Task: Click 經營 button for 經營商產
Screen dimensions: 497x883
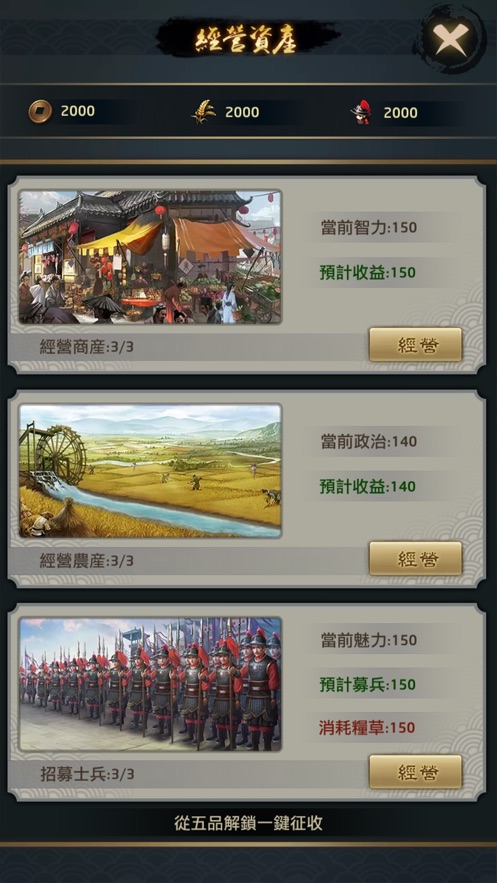Action: click(x=415, y=345)
